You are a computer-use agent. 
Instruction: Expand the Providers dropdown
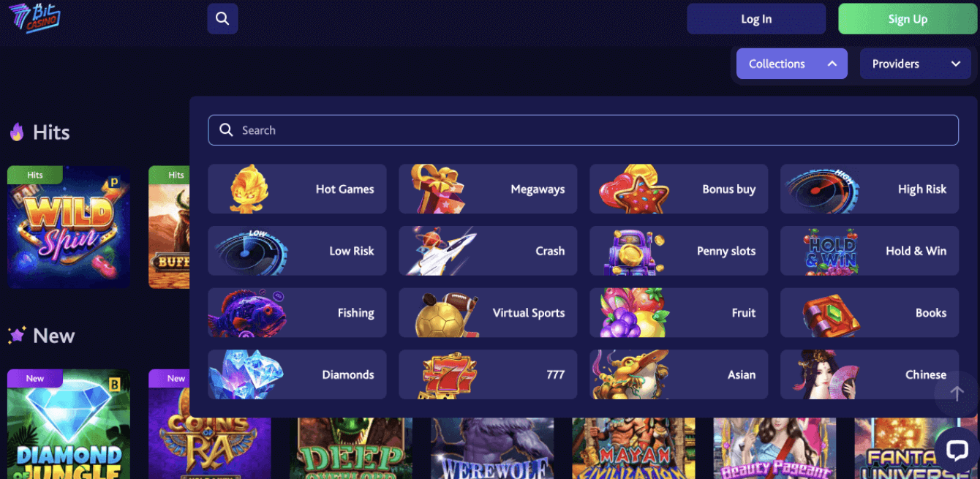915,64
